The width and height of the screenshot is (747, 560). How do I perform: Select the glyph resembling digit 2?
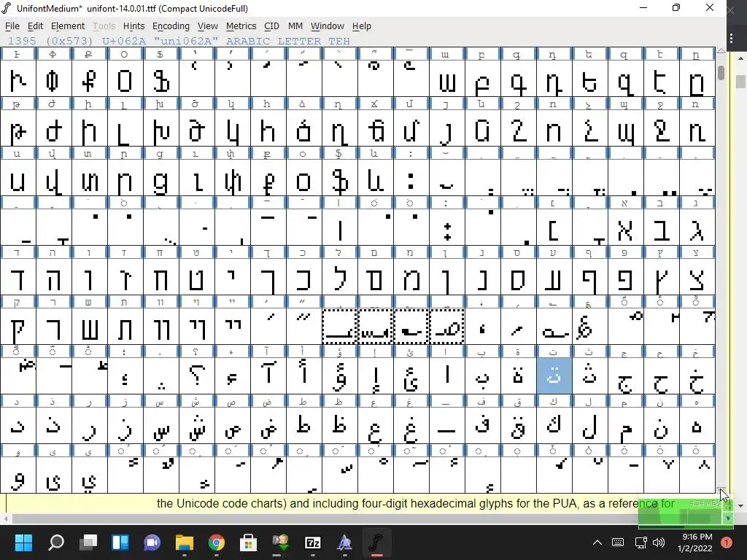(519, 128)
